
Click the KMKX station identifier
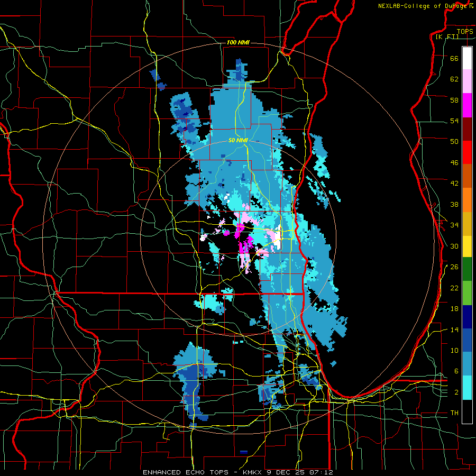coord(253,472)
